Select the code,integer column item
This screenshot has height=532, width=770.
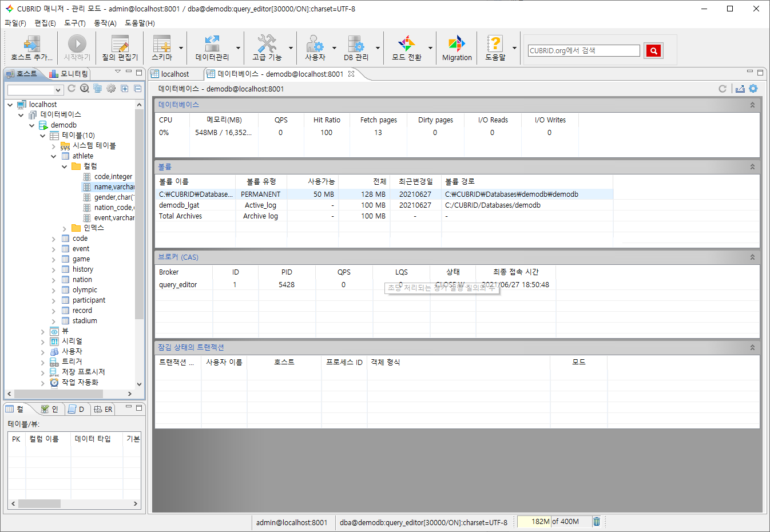click(x=113, y=177)
